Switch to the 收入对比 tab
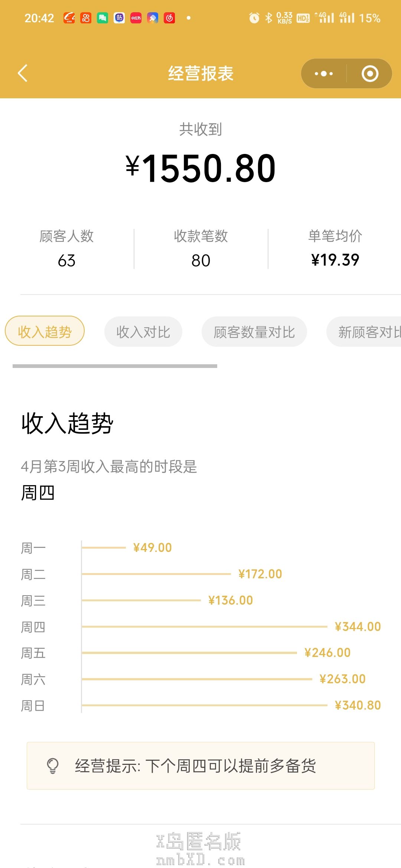This screenshot has width=401, height=868. (143, 332)
